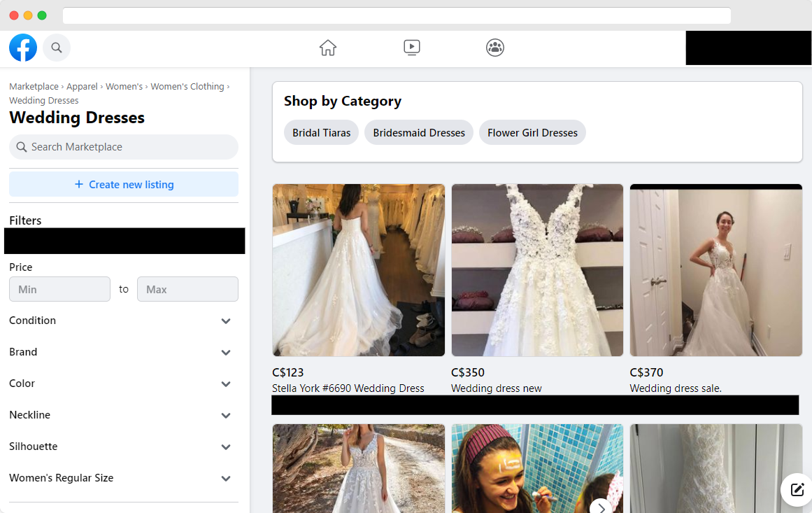Select the Bridesmaid Dresses category

click(x=419, y=133)
